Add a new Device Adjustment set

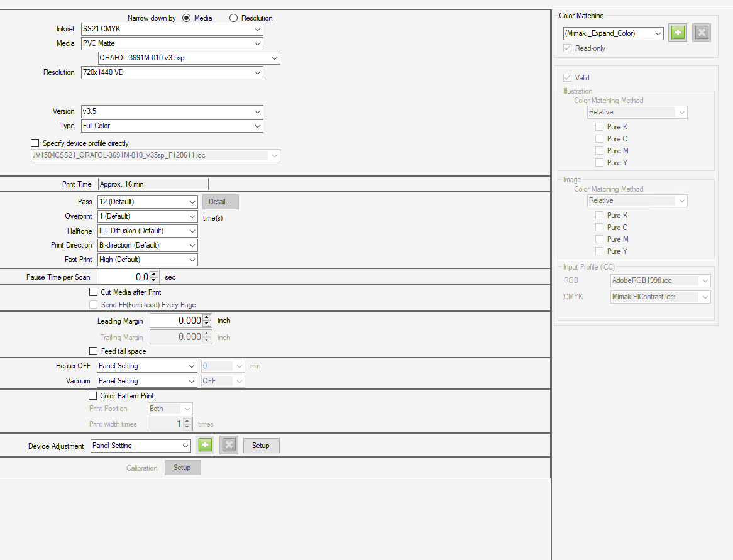(x=205, y=445)
